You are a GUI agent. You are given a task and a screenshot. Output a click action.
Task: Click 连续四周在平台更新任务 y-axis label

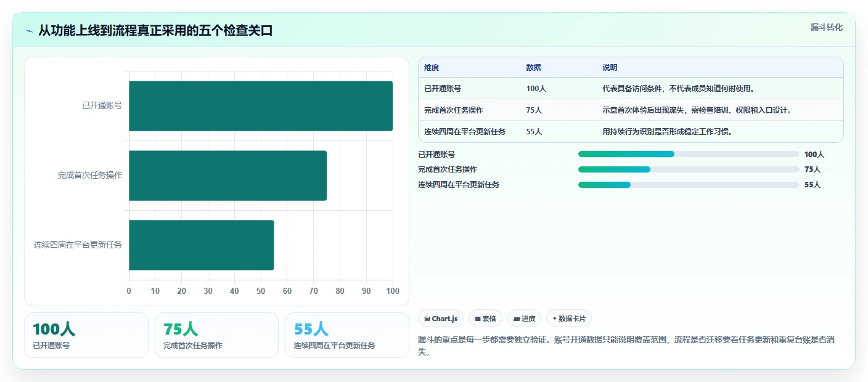[78, 245]
